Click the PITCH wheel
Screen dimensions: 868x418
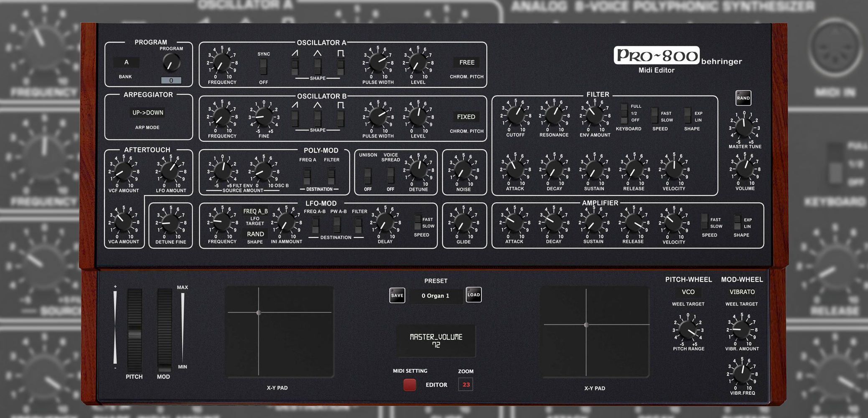pos(135,329)
